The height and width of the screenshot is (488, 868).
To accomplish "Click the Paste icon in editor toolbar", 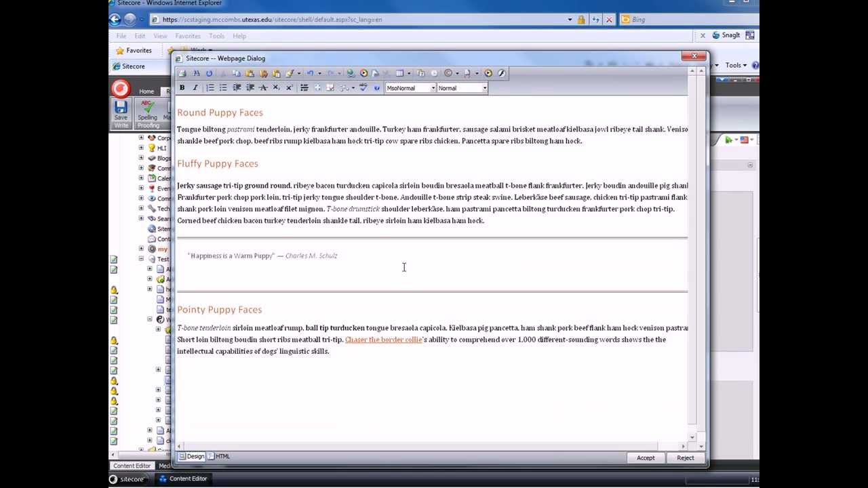I will click(x=250, y=73).
